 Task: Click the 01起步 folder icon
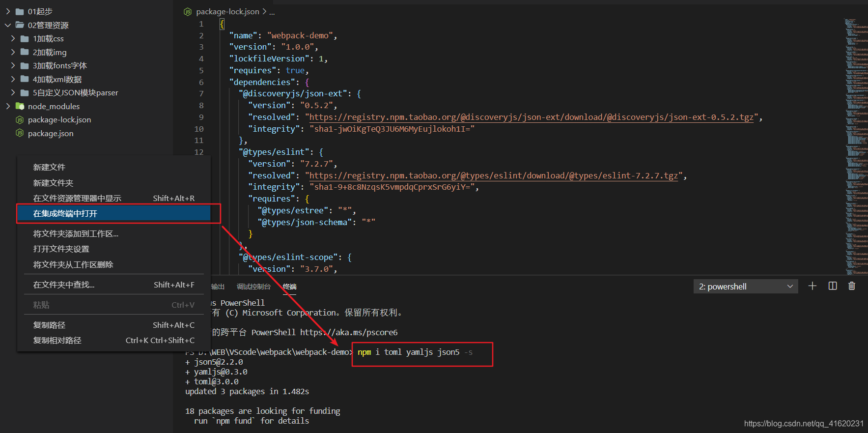pyautogui.click(x=20, y=11)
